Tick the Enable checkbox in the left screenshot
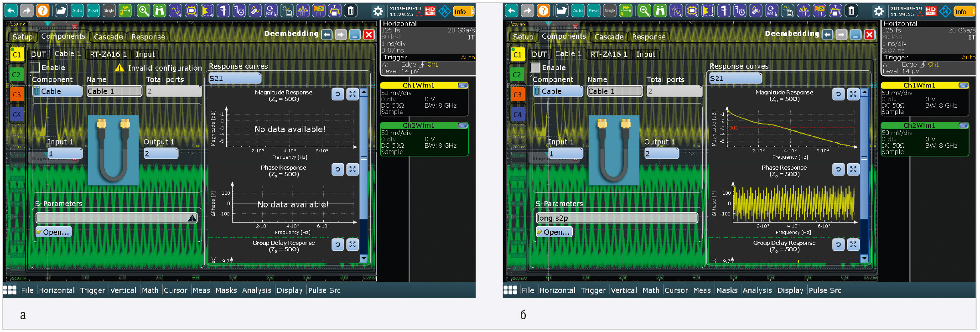The height and width of the screenshot is (332, 980). 35,67
